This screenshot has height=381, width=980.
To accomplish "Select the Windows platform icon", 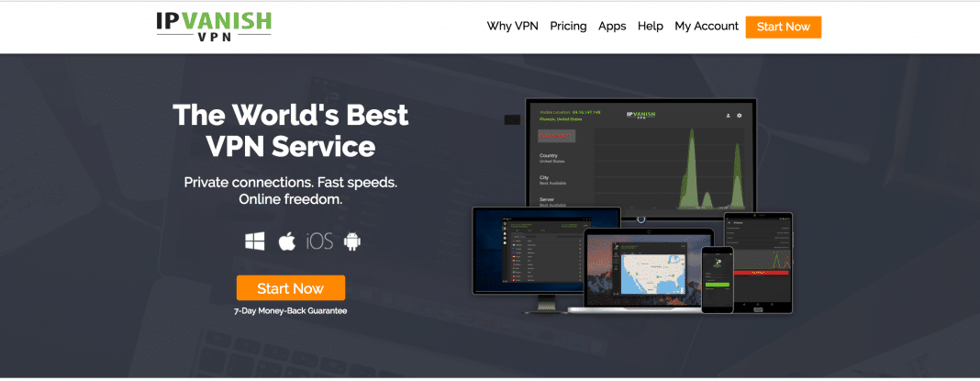I will click(x=255, y=242).
